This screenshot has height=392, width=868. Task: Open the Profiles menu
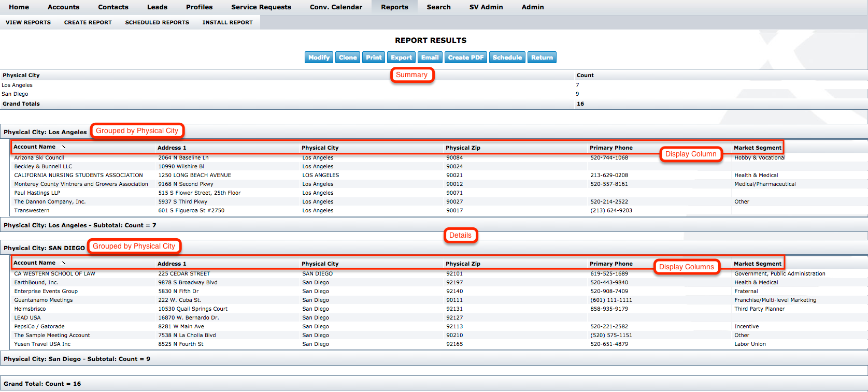pyautogui.click(x=199, y=7)
